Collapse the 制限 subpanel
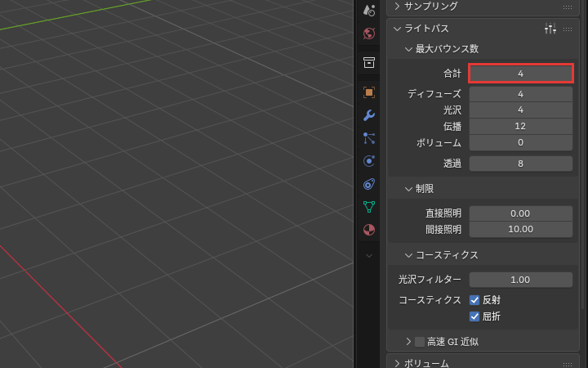Viewport: 588px width, 368px height. click(408, 189)
